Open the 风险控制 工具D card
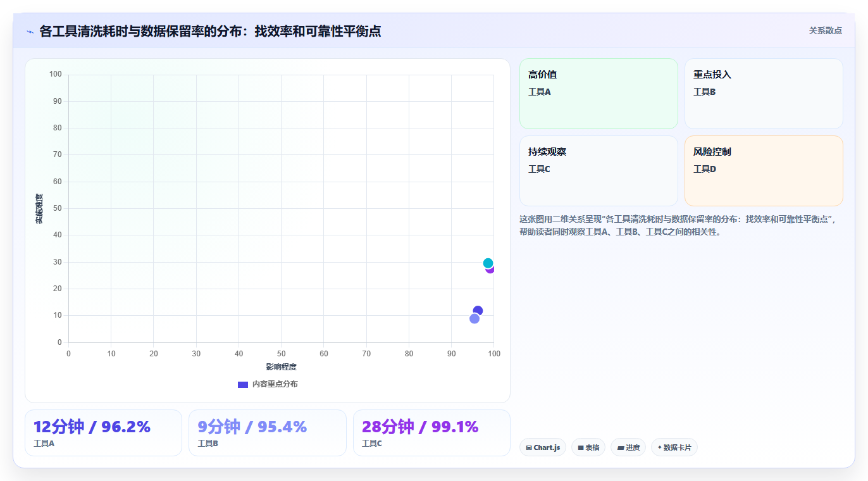 764,171
